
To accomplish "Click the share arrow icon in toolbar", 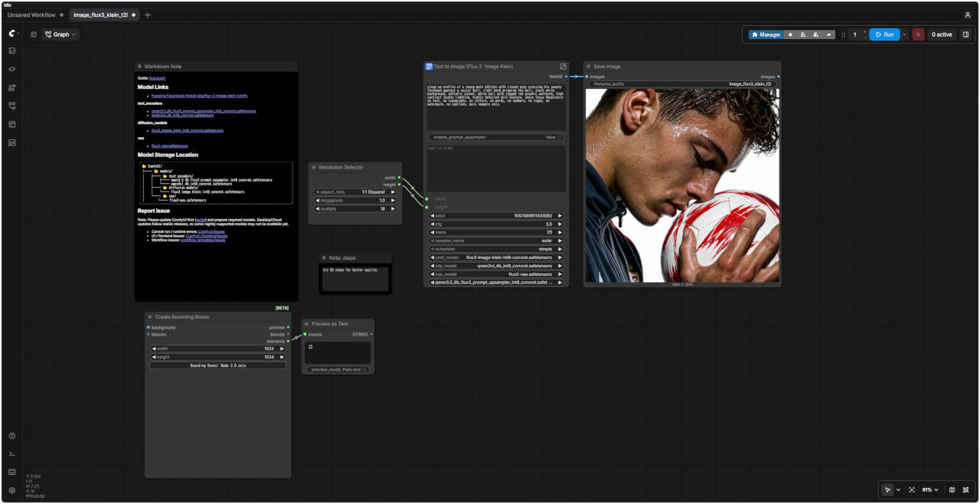I will click(x=829, y=34).
